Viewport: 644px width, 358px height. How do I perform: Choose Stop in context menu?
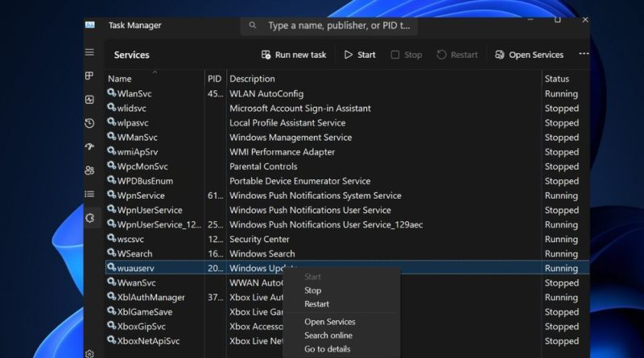(x=312, y=290)
